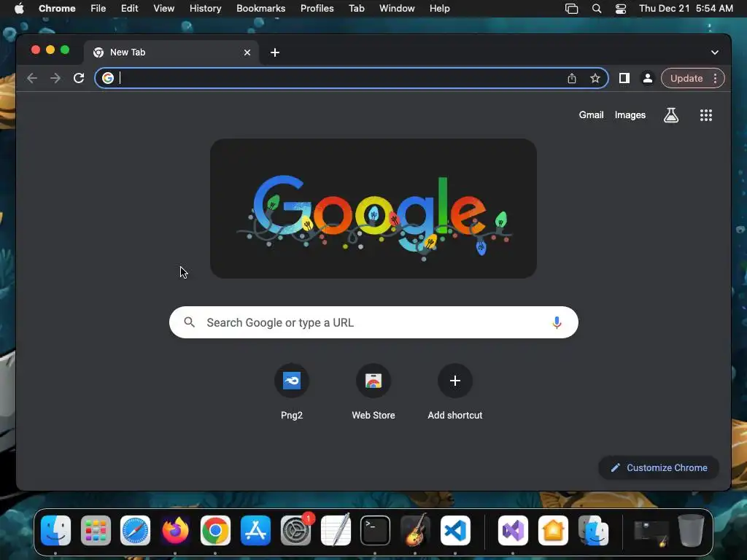Image resolution: width=747 pixels, height=560 pixels.
Task: Open the History menu
Action: tap(205, 9)
